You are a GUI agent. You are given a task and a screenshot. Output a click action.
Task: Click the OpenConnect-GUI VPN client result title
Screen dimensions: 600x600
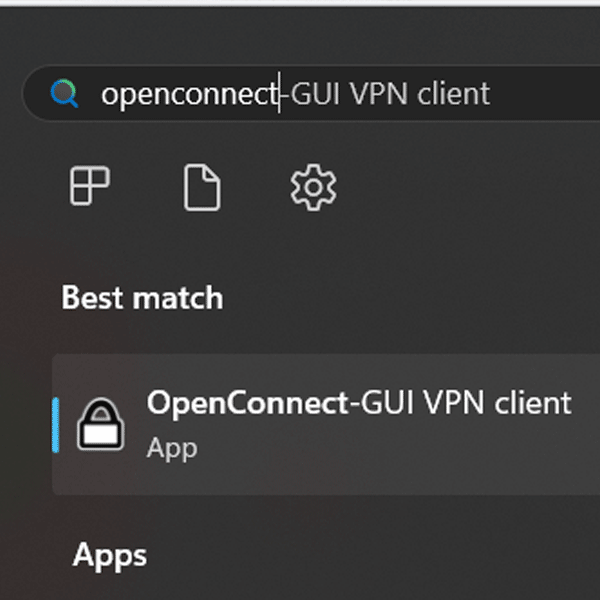[359, 403]
